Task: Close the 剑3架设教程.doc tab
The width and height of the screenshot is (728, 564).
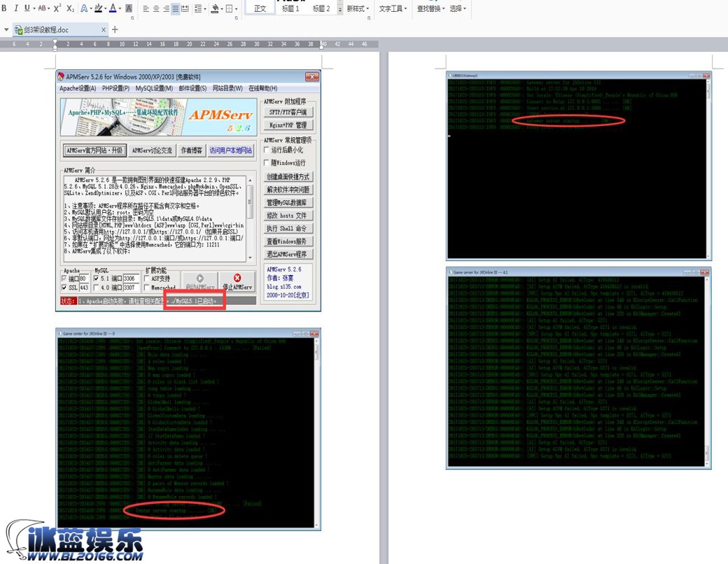Action: pos(104,29)
